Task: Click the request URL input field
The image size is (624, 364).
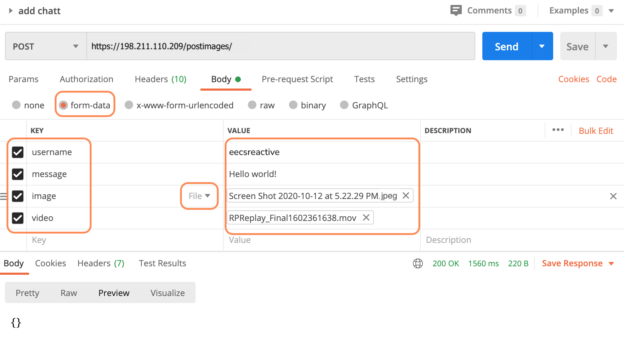Action: (x=280, y=46)
